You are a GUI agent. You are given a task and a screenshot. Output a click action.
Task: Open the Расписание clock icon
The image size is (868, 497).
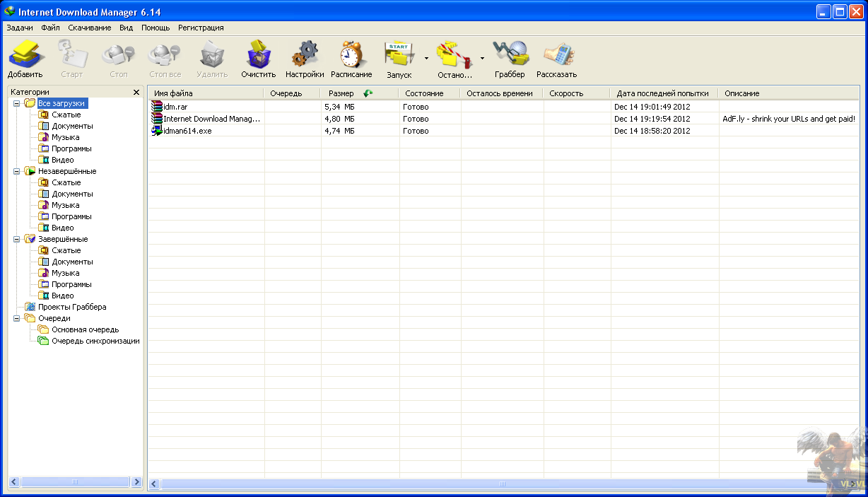(x=351, y=55)
